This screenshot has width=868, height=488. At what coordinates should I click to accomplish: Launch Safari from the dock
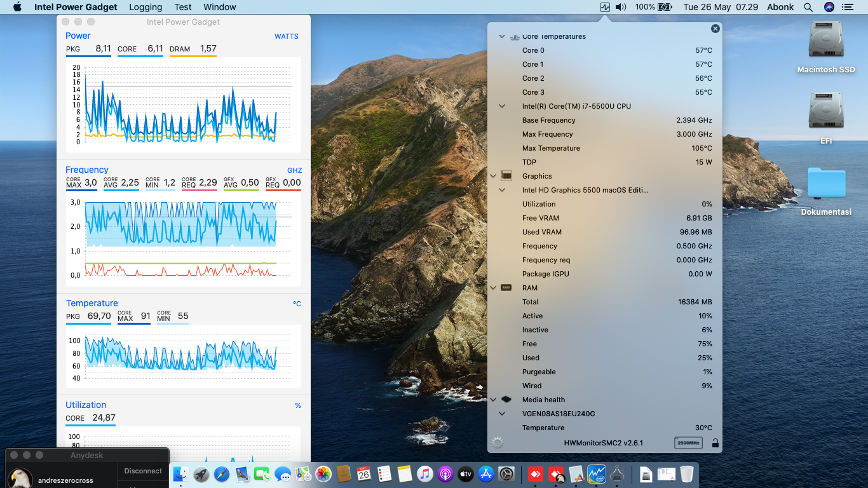tap(221, 474)
